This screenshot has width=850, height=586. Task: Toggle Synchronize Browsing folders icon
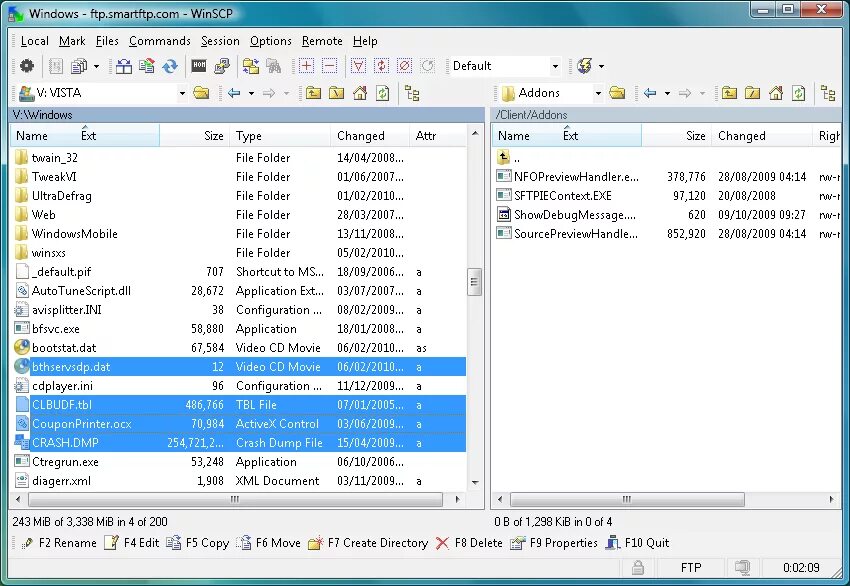pos(250,66)
